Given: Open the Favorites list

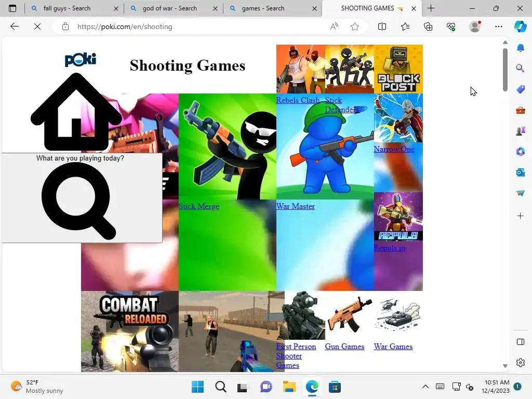Looking at the screenshot, I should (x=405, y=26).
